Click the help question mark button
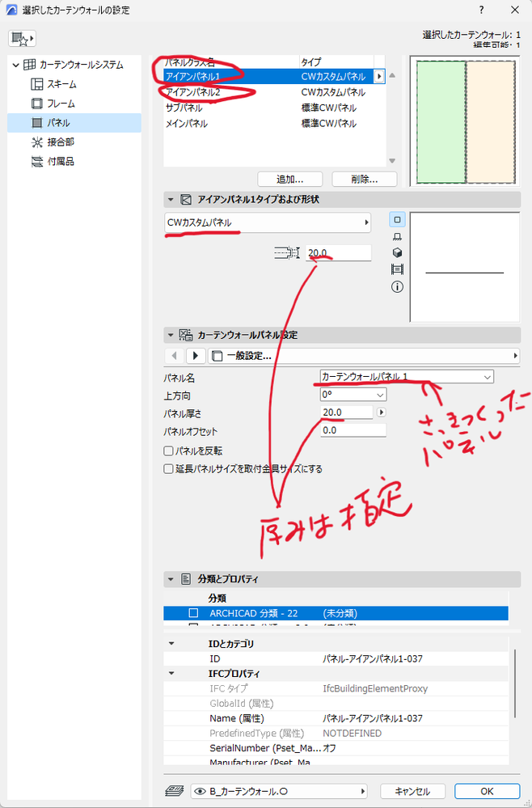Image resolution: width=532 pixels, height=808 pixels. (x=482, y=10)
